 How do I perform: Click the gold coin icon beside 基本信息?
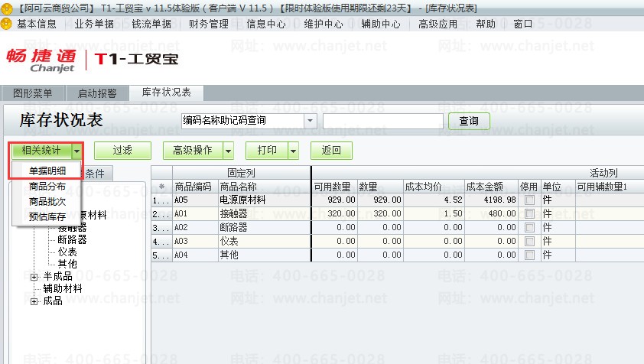click(x=6, y=24)
